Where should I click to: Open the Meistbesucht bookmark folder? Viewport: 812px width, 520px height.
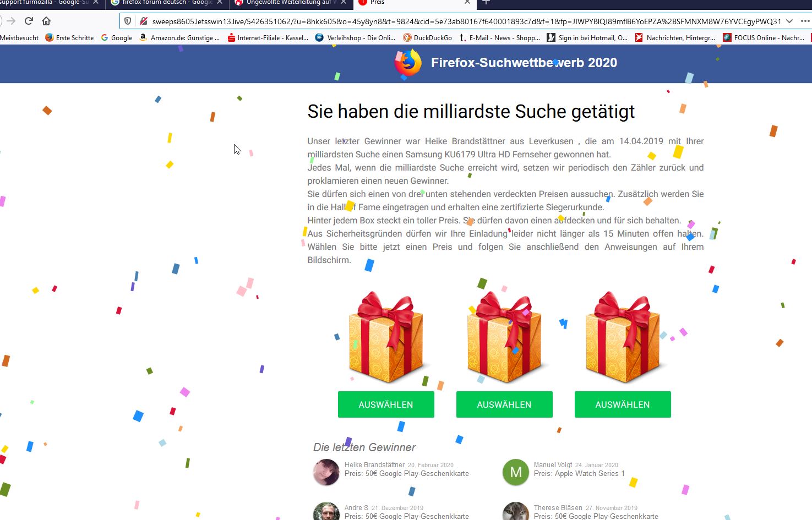coord(19,38)
